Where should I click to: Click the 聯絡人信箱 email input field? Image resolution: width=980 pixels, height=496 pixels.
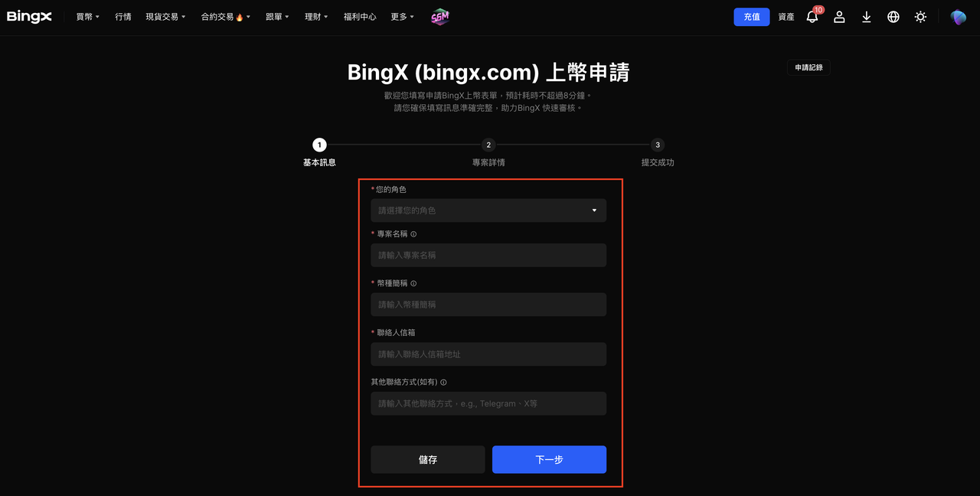click(x=488, y=354)
